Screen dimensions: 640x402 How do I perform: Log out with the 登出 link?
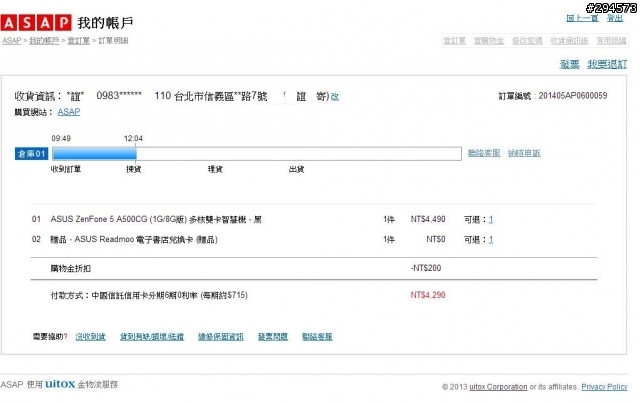coord(615,18)
